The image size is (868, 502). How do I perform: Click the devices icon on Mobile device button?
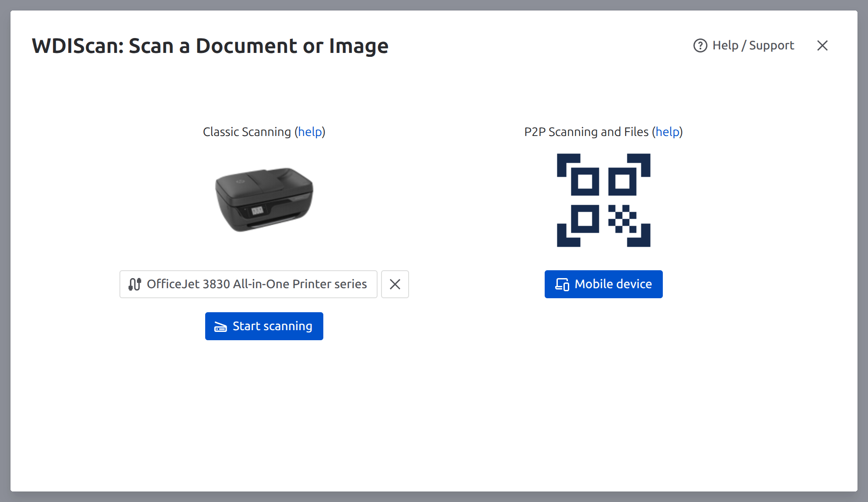point(562,284)
